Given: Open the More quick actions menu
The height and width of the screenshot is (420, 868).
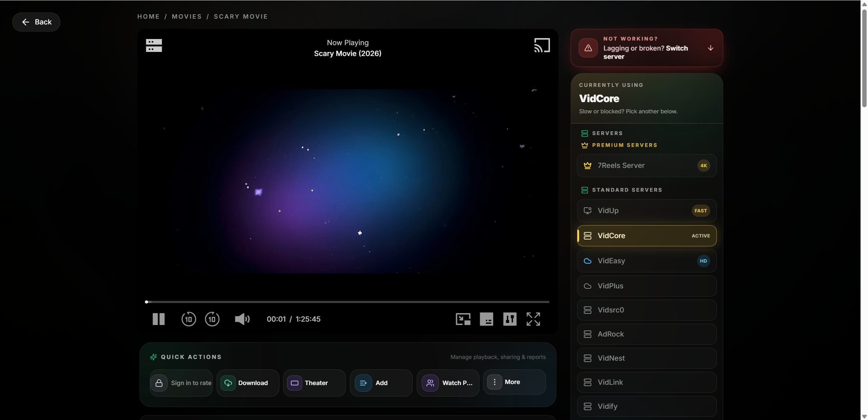Looking at the screenshot, I should tap(514, 382).
